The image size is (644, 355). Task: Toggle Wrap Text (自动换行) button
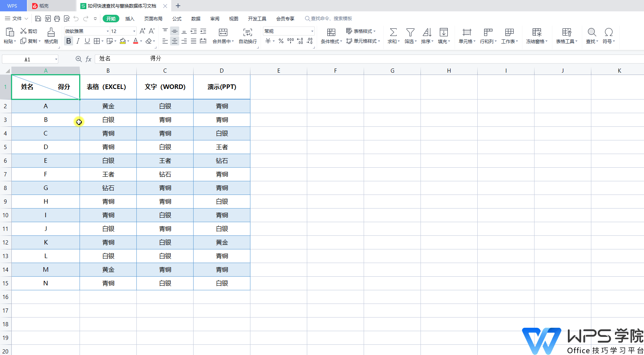(247, 33)
